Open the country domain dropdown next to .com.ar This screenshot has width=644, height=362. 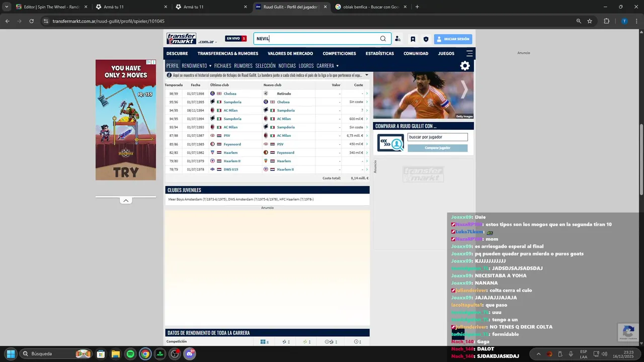[x=215, y=42]
